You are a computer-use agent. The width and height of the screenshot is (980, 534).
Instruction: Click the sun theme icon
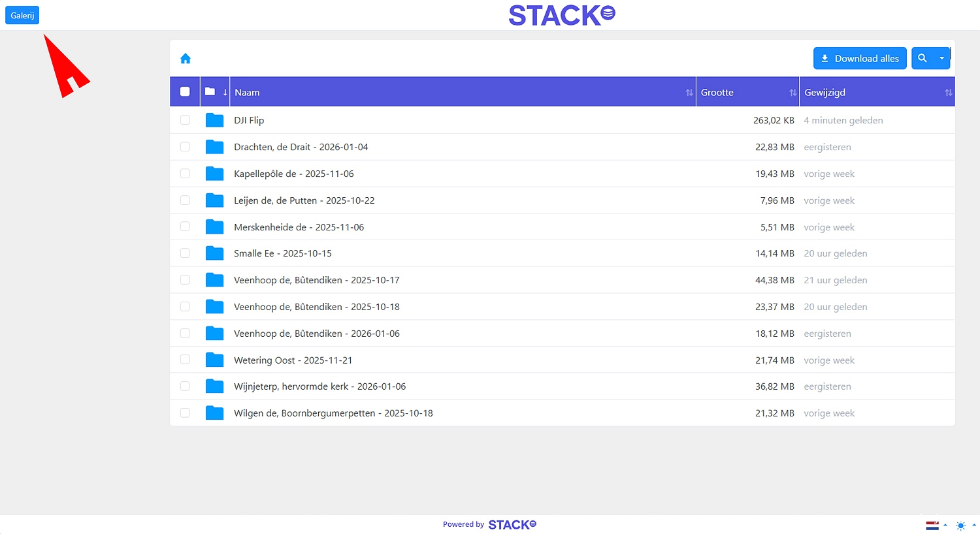(960, 526)
